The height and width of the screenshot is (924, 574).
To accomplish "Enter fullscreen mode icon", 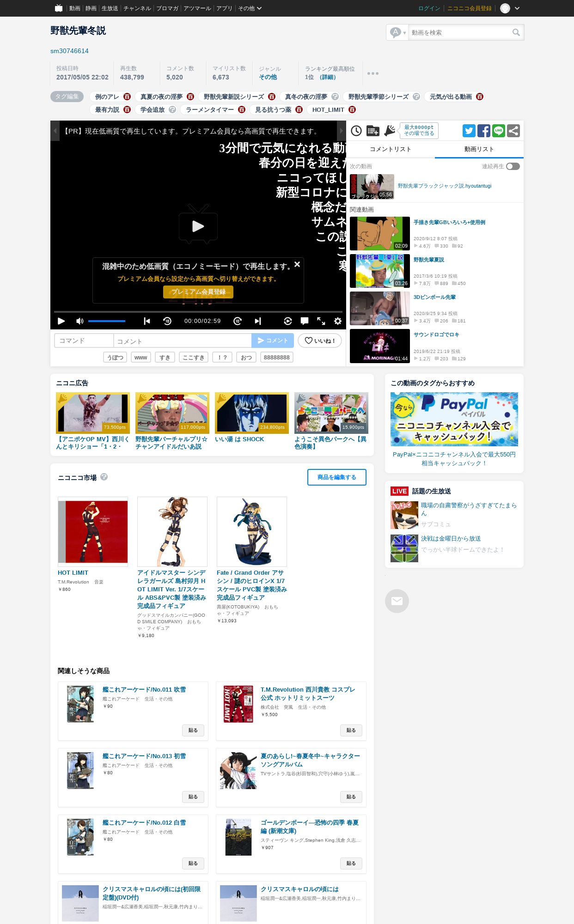I will [321, 321].
